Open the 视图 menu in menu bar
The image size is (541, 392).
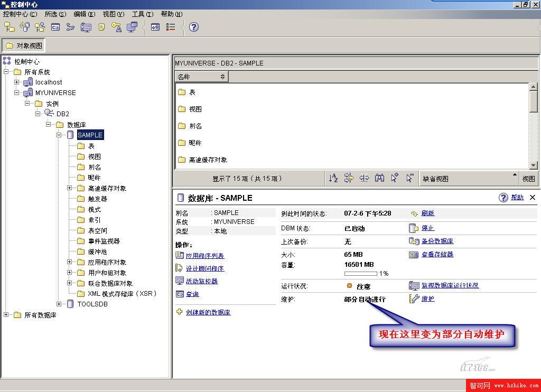[113, 14]
